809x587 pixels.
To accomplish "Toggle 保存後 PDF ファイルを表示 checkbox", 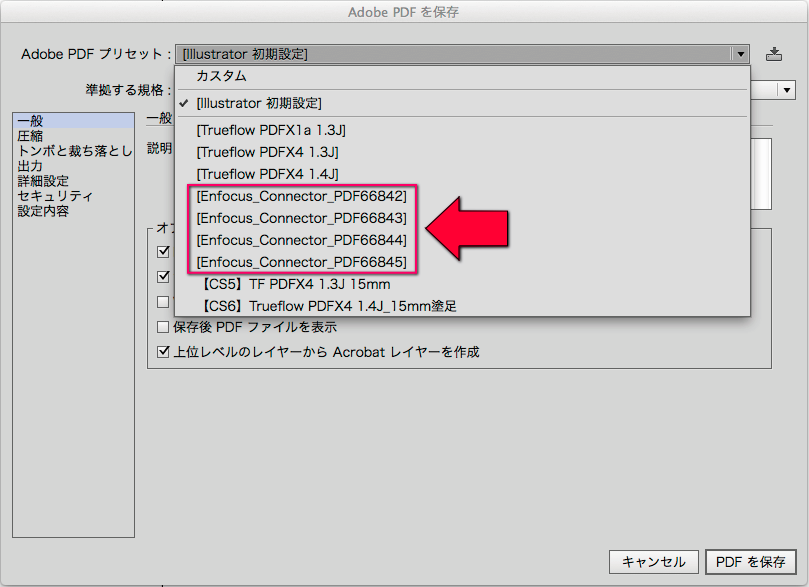I will click(163, 327).
